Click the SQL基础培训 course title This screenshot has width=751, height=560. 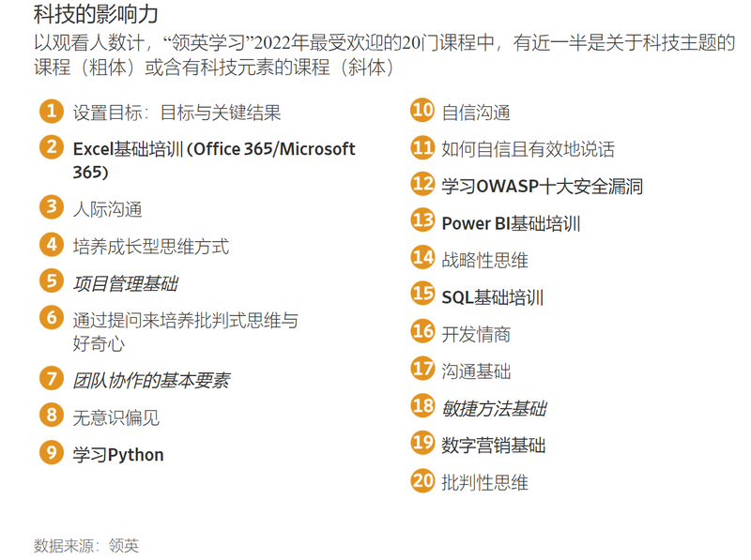(492, 297)
